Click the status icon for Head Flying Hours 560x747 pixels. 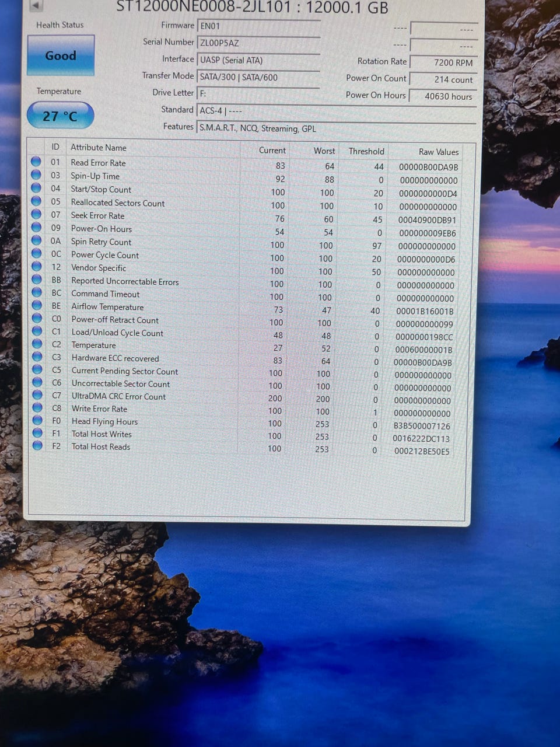tap(37, 420)
